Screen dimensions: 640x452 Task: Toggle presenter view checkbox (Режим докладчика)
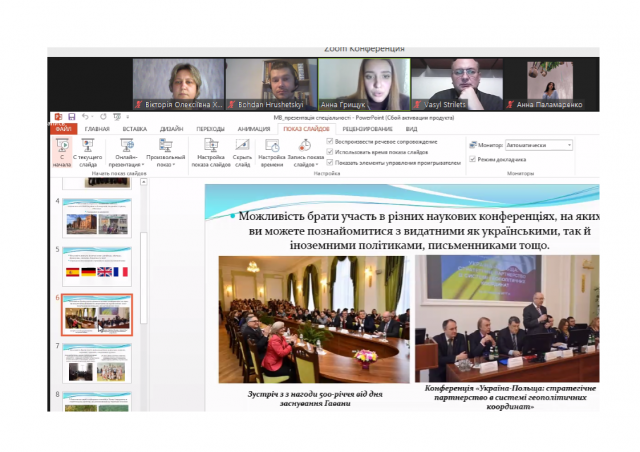[473, 159]
